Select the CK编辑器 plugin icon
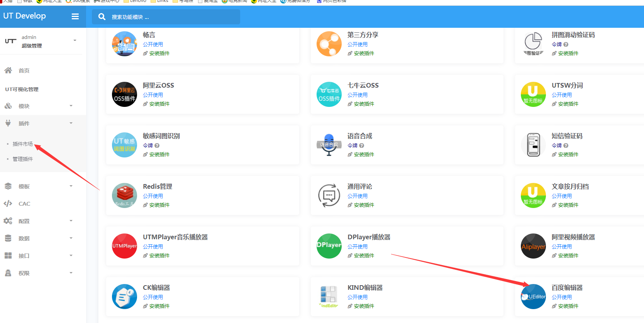Screen dimensions: 644x323 coord(124,297)
